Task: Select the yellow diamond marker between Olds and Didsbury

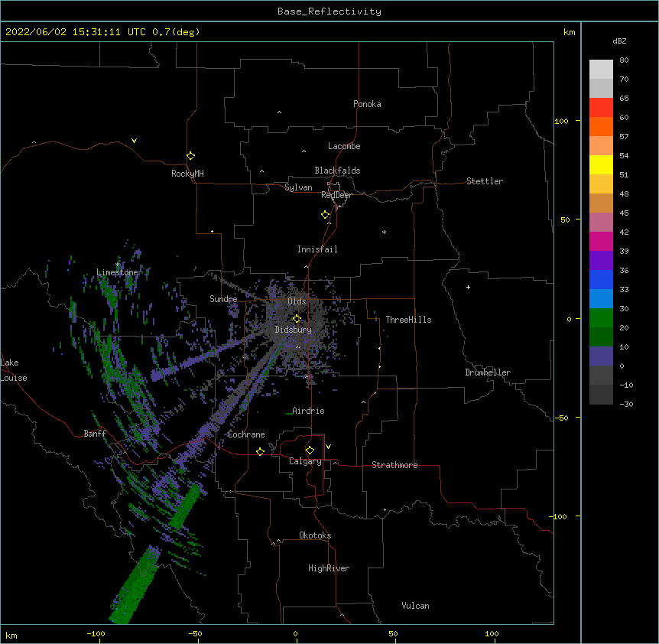Action: point(297,319)
